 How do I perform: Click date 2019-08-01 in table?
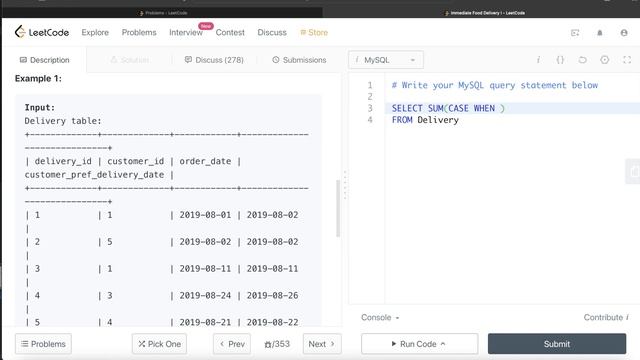(205, 215)
